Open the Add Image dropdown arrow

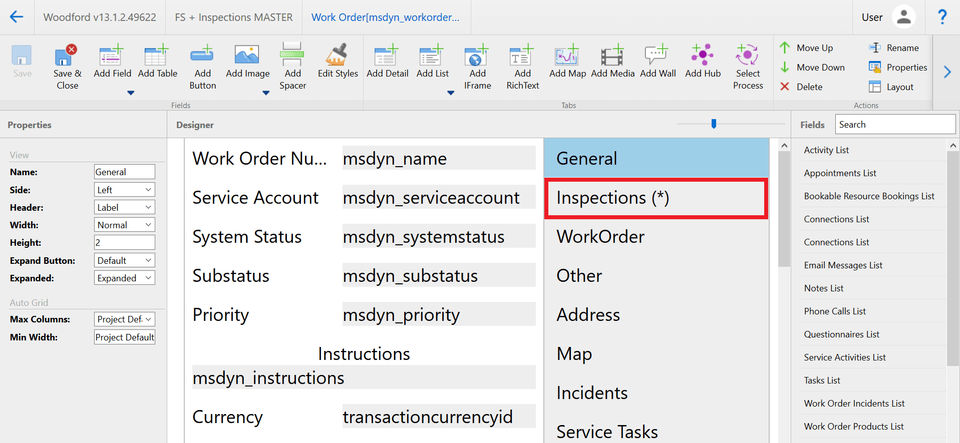pos(266,94)
